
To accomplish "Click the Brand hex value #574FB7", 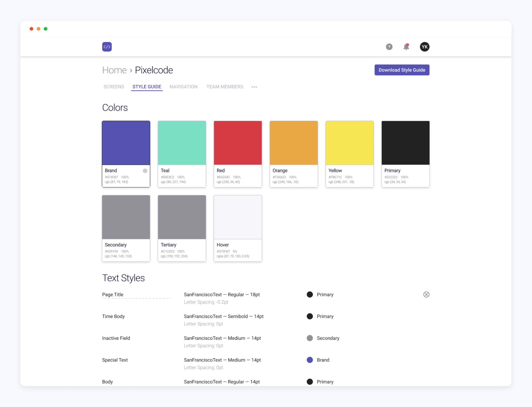I will click(111, 177).
